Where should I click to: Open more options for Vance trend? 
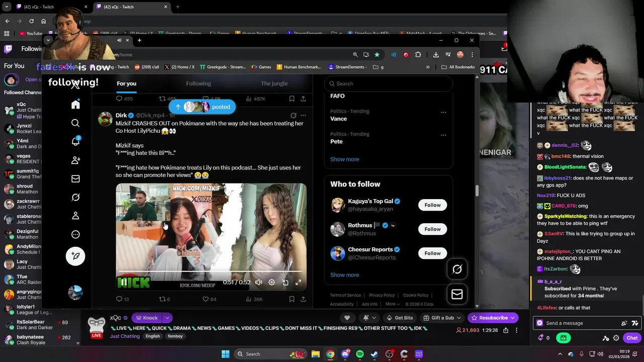pyautogui.click(x=443, y=112)
